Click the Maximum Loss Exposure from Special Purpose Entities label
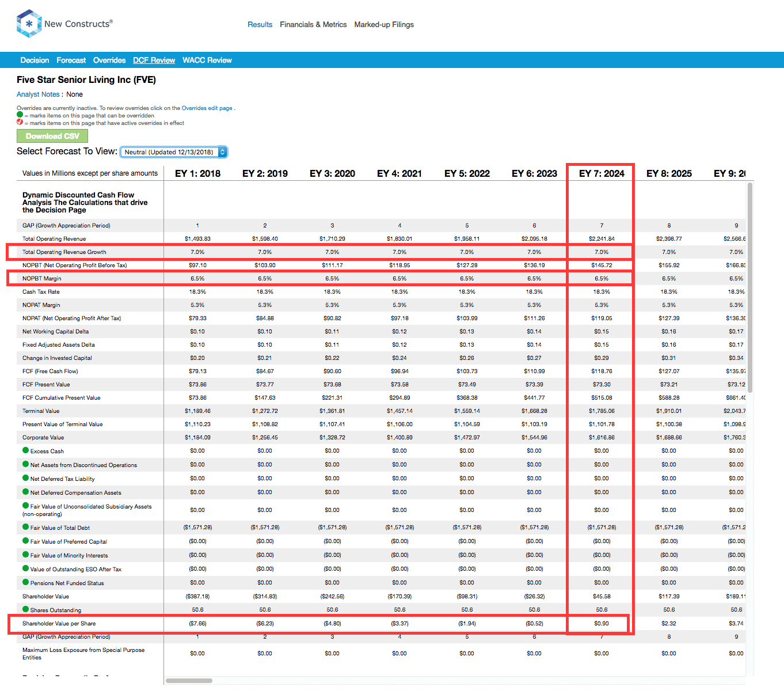The width and height of the screenshot is (784, 698). click(x=83, y=653)
